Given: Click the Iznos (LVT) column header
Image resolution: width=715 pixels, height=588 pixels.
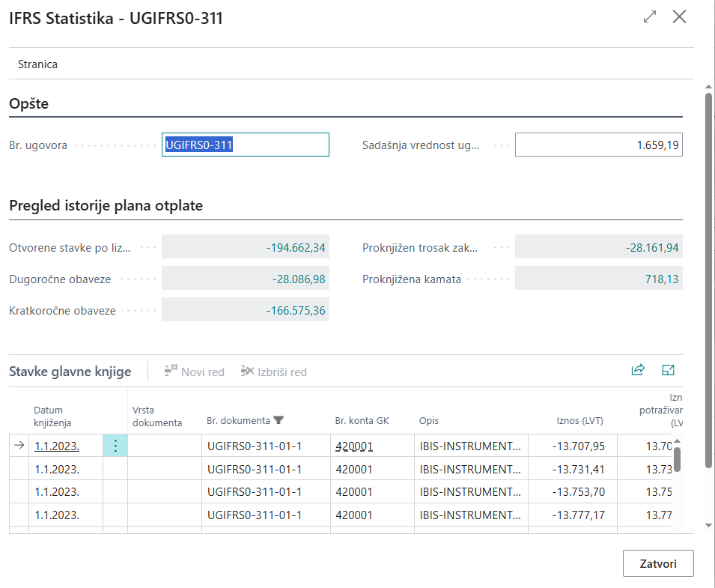Looking at the screenshot, I should pos(579,420).
